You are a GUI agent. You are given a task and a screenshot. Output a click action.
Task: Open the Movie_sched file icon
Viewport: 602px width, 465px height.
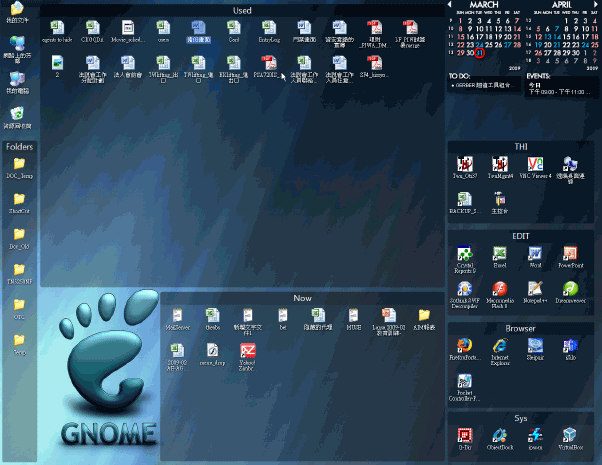coord(128,31)
